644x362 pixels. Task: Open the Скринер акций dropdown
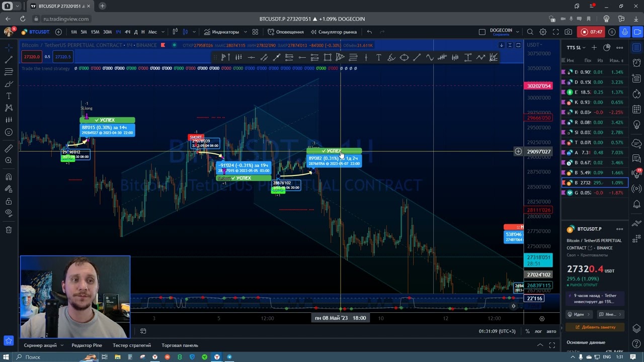pos(44,345)
